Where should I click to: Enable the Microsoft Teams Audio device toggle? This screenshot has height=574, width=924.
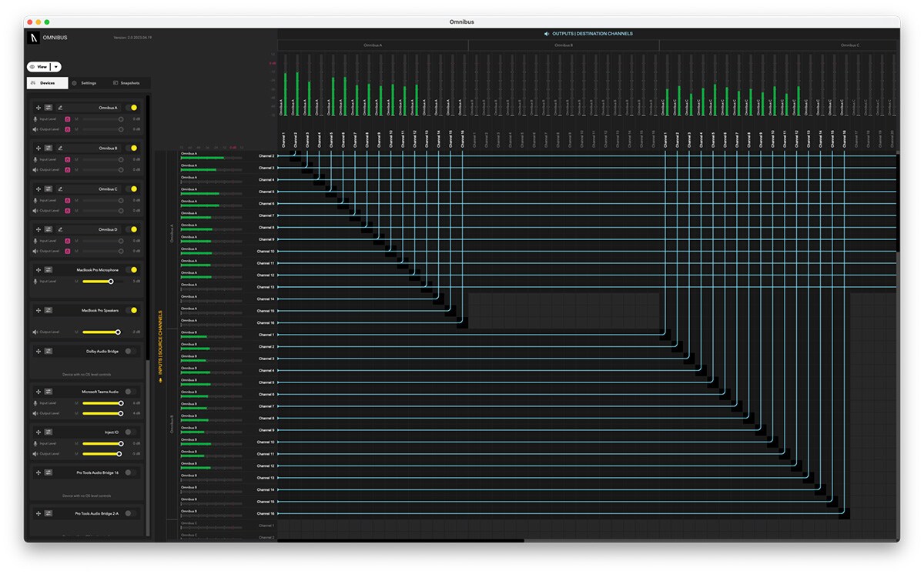coord(132,392)
